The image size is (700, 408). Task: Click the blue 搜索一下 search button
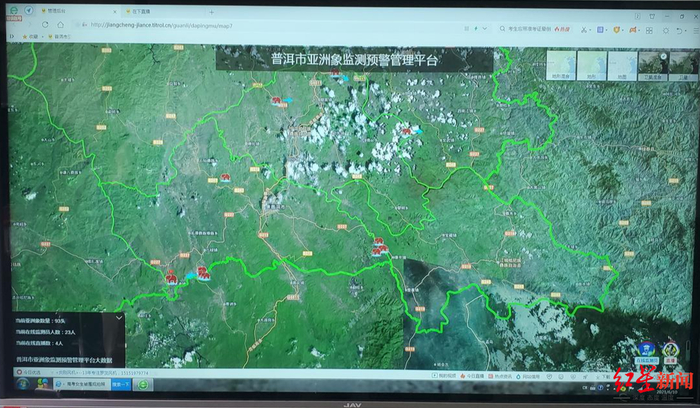pyautogui.click(x=121, y=384)
